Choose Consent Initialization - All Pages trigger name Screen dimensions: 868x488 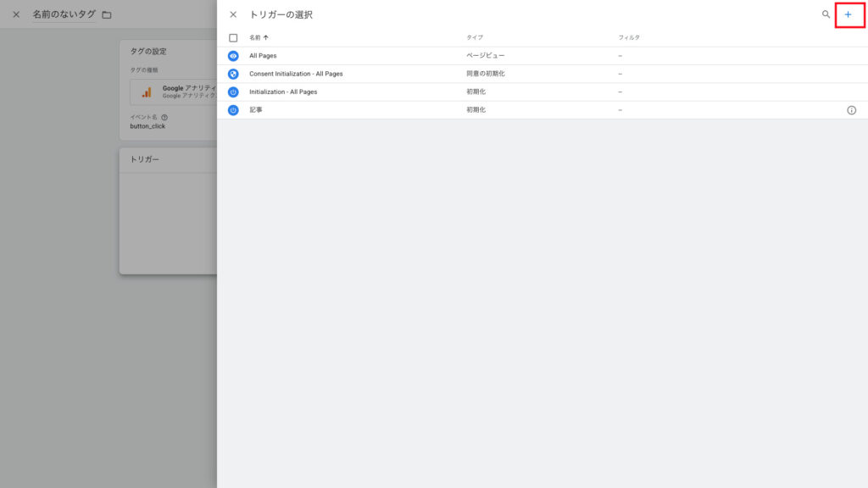coord(296,74)
